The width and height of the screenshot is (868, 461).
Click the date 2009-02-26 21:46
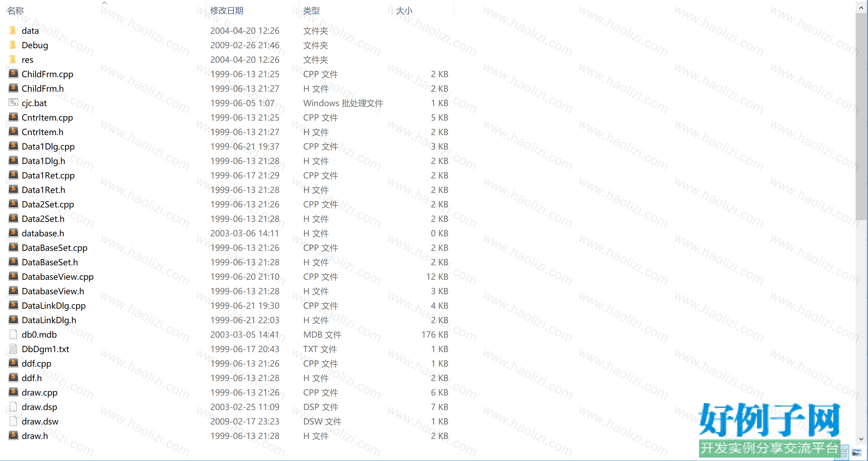click(245, 45)
